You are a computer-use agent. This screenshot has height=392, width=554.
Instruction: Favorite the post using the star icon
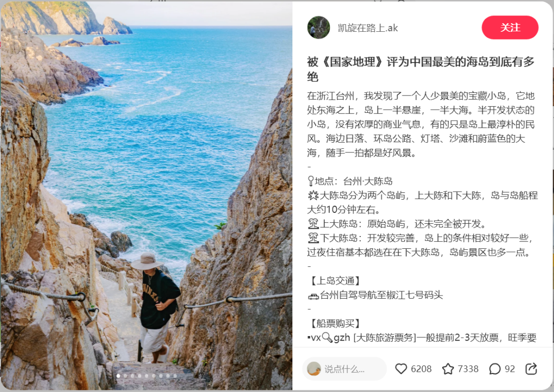point(448,369)
